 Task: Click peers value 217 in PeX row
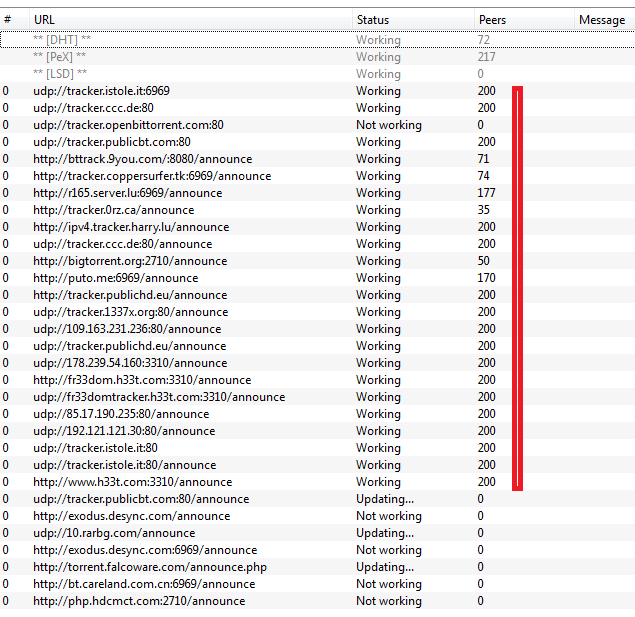coord(486,57)
